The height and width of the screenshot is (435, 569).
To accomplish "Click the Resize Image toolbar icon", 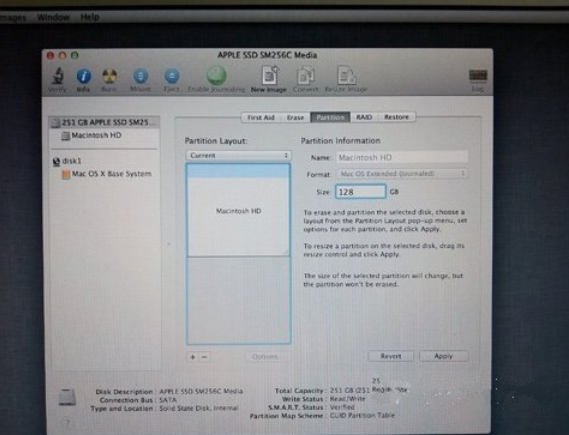I will [x=346, y=75].
